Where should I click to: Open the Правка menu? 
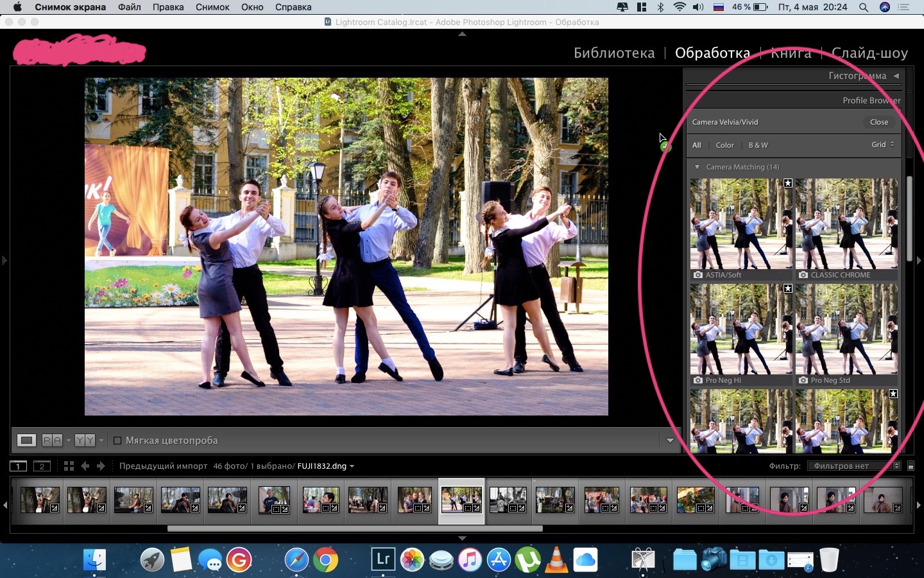pos(168,7)
